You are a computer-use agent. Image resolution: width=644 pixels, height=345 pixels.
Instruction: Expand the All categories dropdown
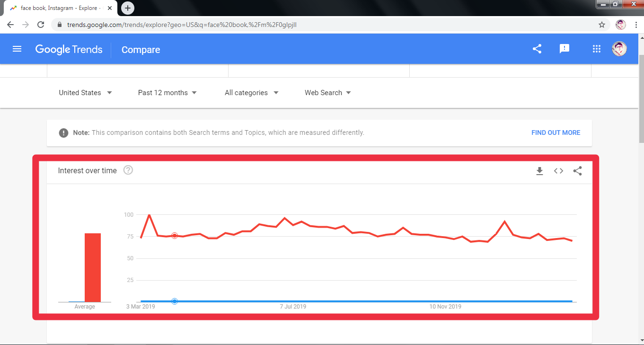tap(251, 93)
